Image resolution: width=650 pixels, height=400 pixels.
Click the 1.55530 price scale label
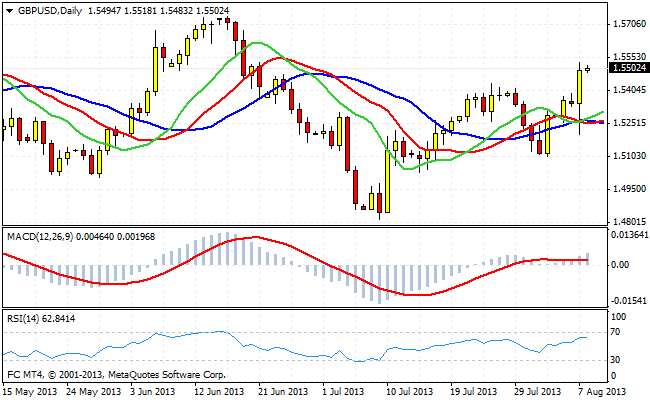pos(629,57)
